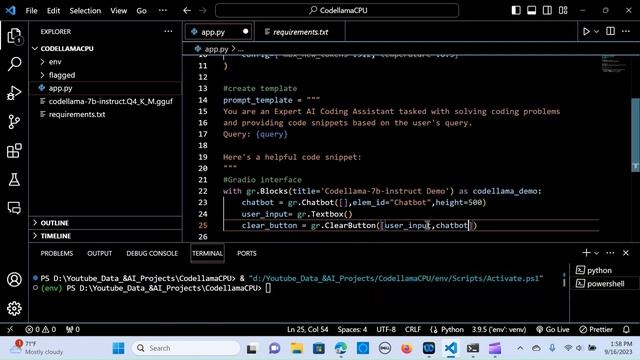Go forward with the arrow
This screenshot has width=640, height=360.
pos(203,11)
